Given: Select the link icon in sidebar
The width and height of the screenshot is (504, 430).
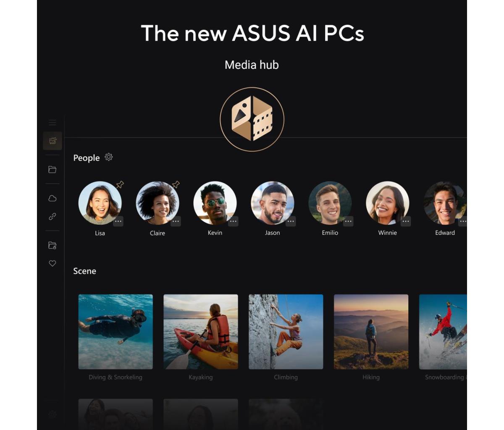Looking at the screenshot, I should (52, 217).
